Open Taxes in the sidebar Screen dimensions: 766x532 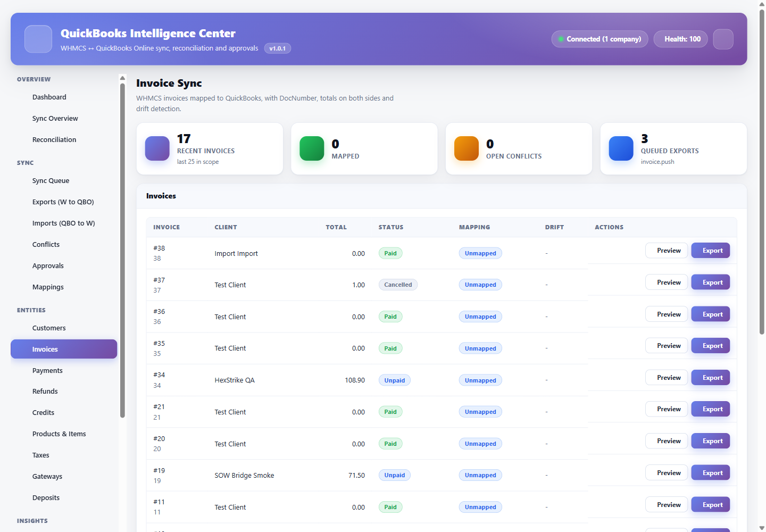(x=64, y=455)
